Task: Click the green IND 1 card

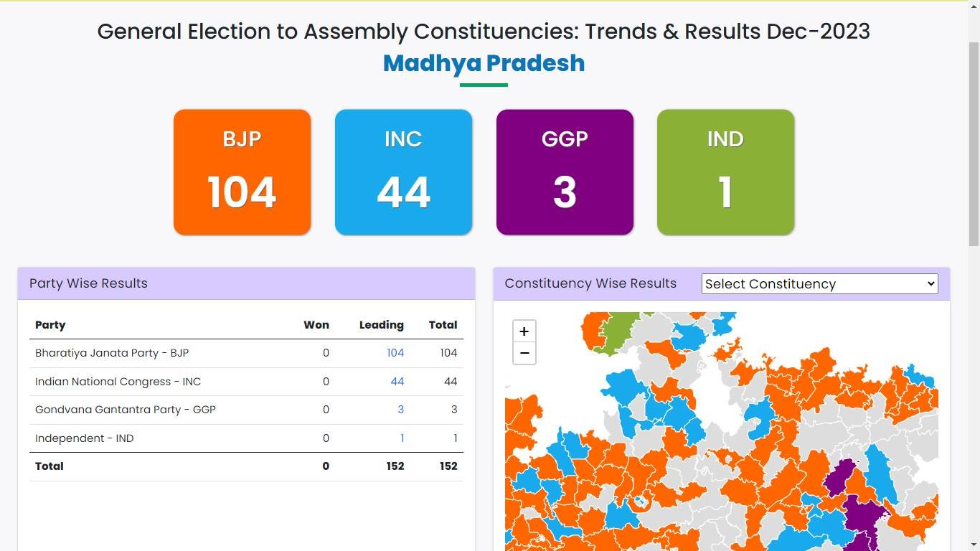Action: click(725, 172)
